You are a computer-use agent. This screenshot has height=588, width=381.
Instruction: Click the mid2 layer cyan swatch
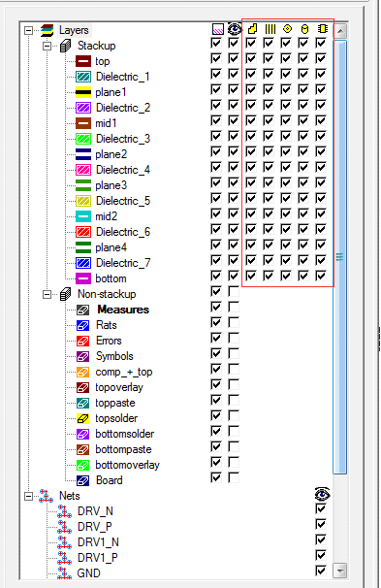coord(83,216)
